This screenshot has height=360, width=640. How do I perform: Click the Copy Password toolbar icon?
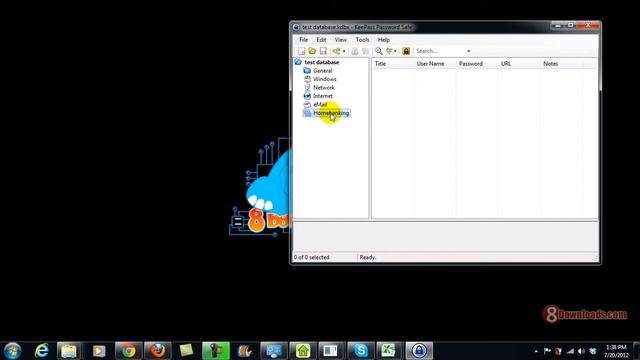[365, 51]
